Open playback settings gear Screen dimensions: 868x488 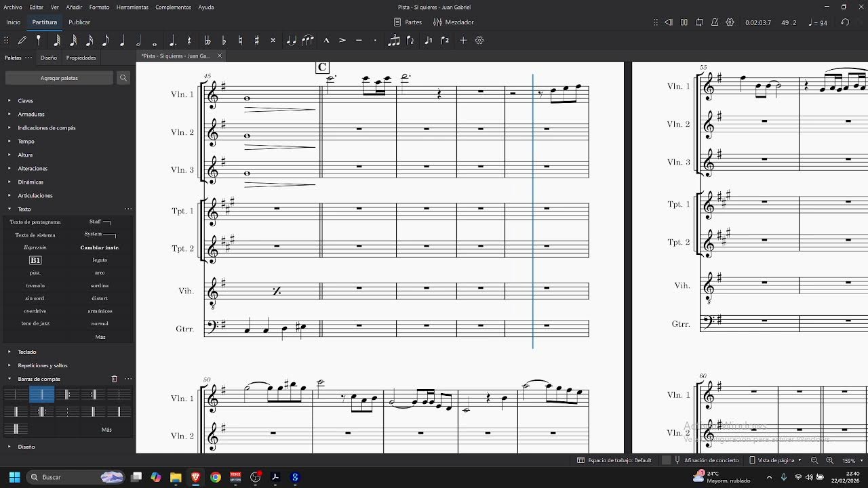(x=730, y=22)
